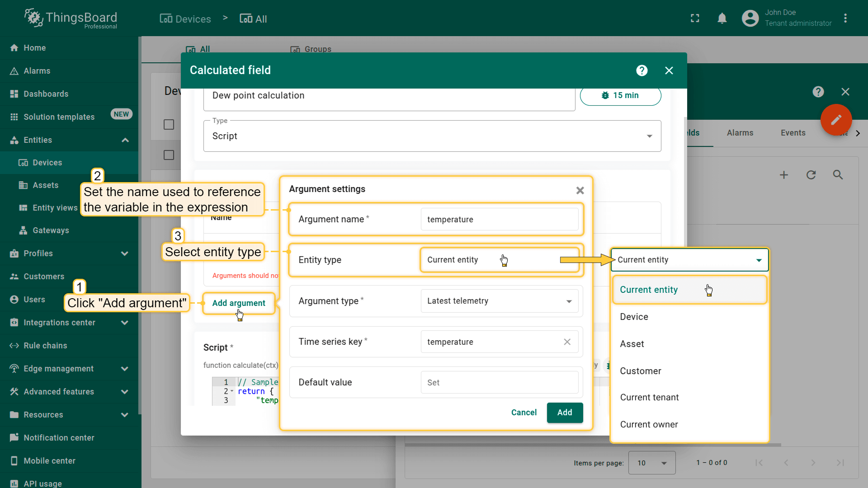Clear the Time series key field
The height and width of the screenshot is (488, 868).
click(x=567, y=342)
